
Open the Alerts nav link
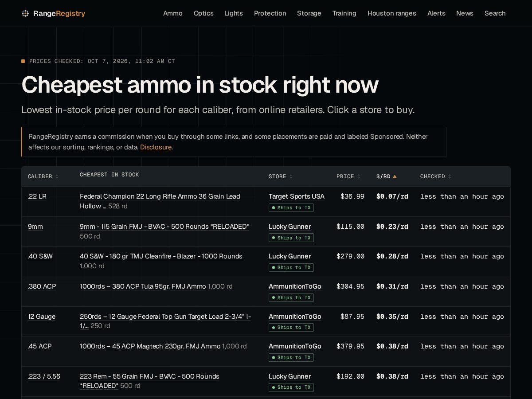coord(436,13)
